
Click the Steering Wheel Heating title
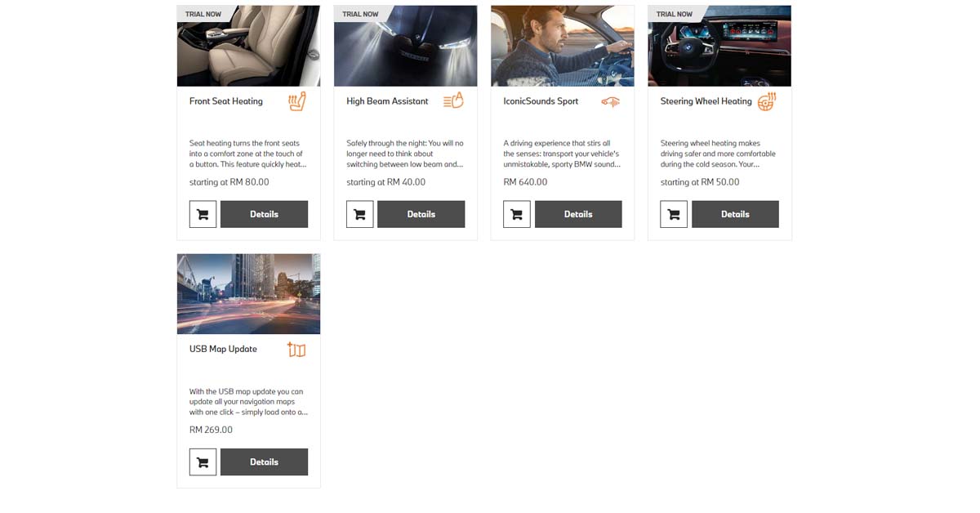point(706,101)
